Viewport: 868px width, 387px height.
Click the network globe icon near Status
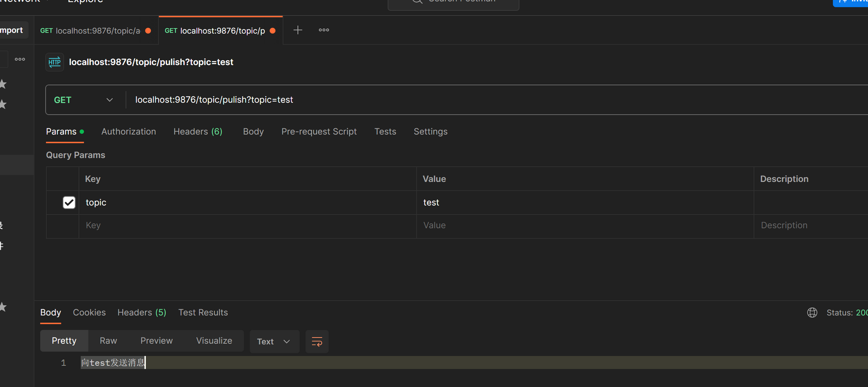click(812, 312)
